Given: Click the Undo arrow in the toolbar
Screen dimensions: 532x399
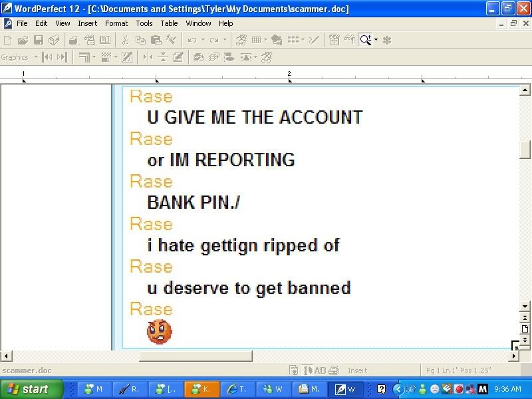Looking at the screenshot, I should coord(192,41).
